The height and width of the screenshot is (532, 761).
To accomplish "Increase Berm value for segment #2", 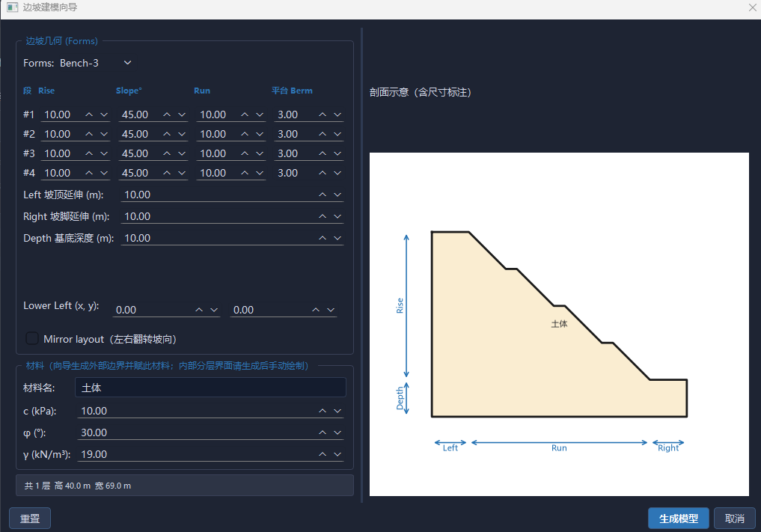I will [x=323, y=134].
